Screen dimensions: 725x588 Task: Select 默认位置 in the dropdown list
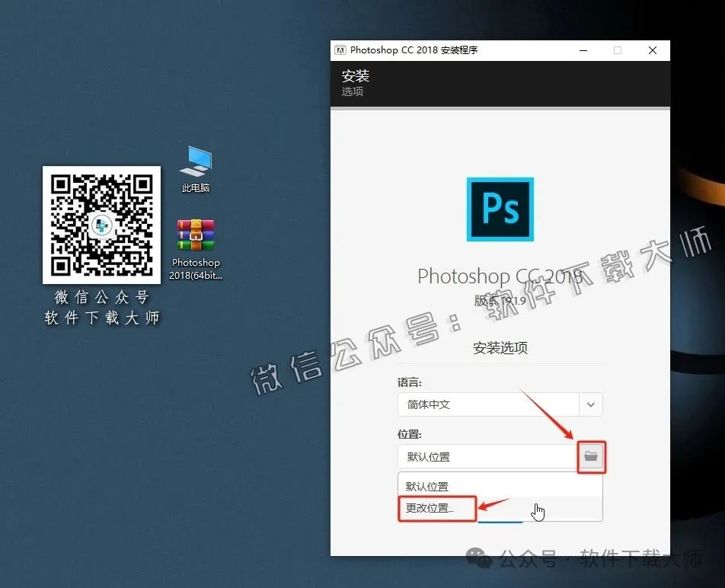click(426, 485)
